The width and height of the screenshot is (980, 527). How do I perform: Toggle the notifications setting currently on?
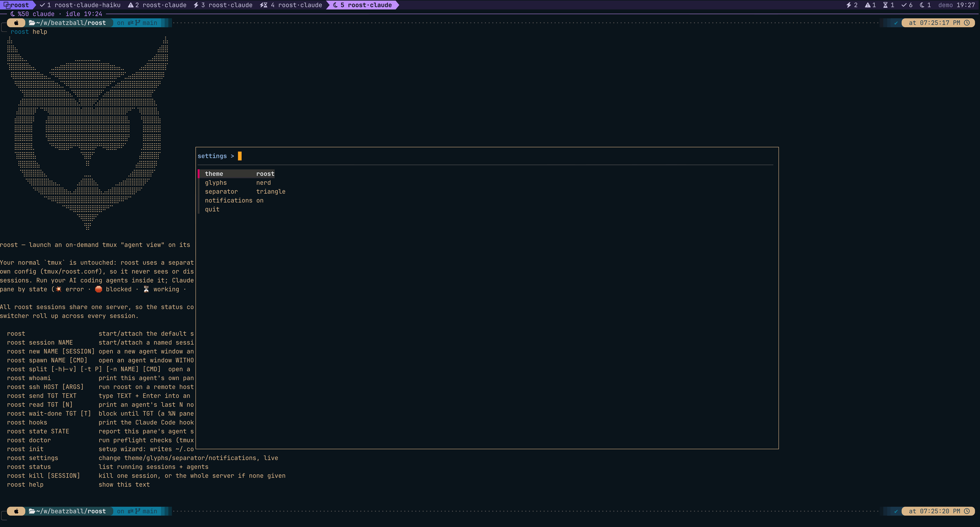[234, 201]
